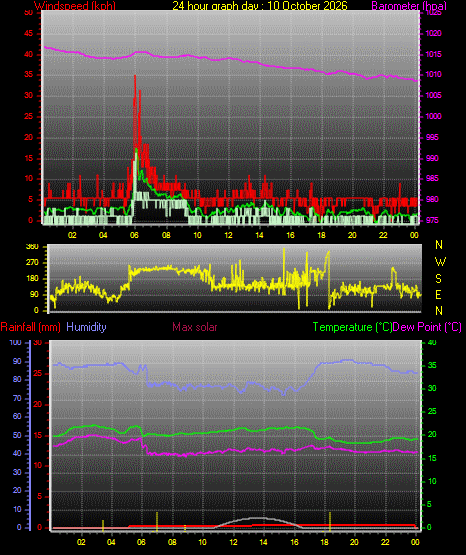
Task: Click the 100 value on the humidity axis
Action: click(x=16, y=342)
